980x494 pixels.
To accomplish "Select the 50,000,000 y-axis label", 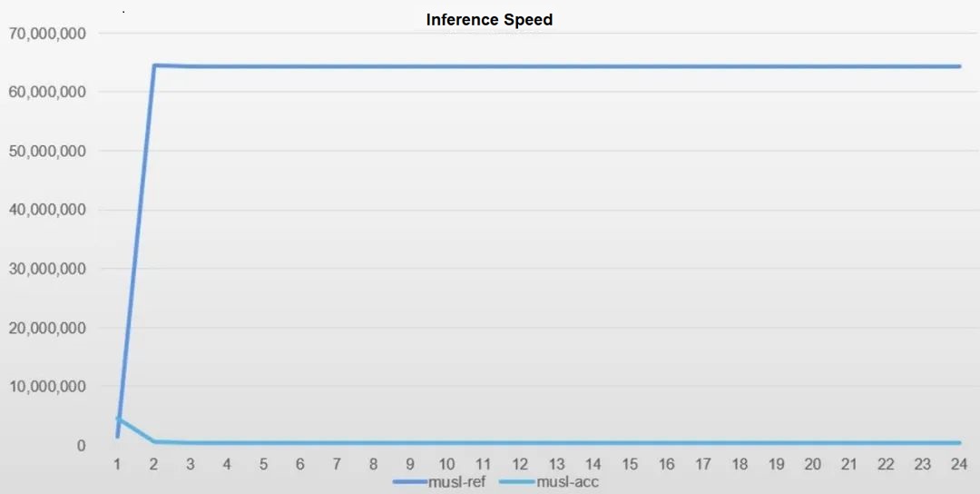I will 47,151.
